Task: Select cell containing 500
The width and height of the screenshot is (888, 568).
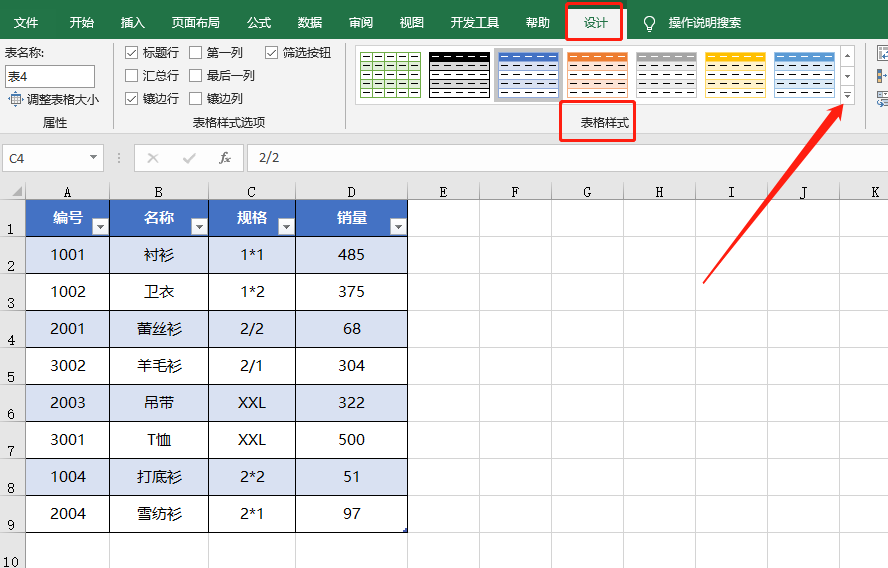Action: pyautogui.click(x=352, y=440)
